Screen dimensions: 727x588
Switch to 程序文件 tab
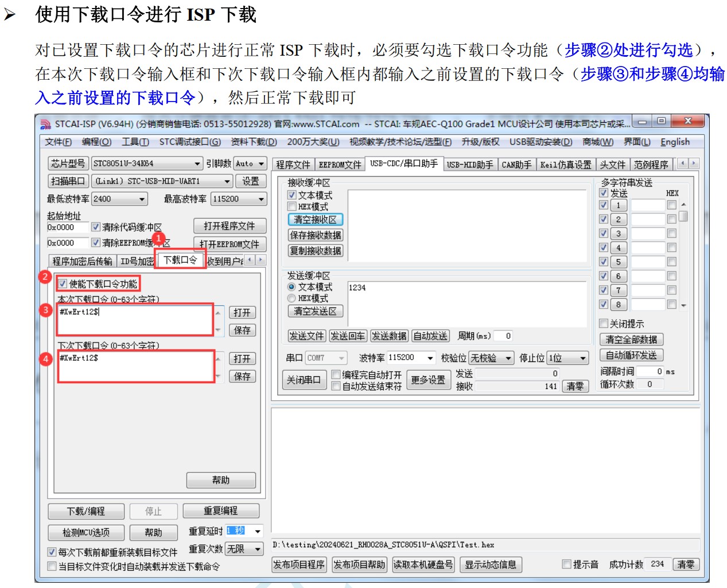click(x=293, y=165)
